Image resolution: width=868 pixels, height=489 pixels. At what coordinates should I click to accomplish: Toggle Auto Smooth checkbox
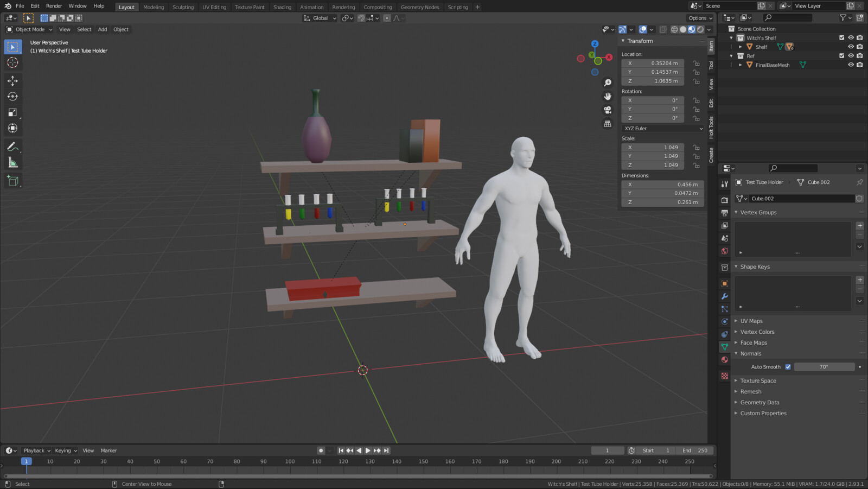(x=788, y=367)
